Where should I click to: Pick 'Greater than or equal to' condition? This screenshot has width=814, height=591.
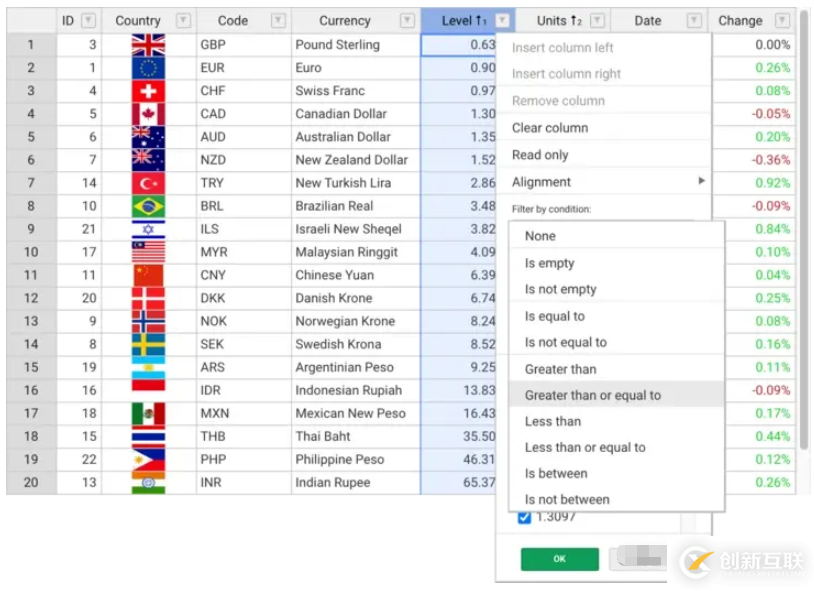tap(593, 395)
